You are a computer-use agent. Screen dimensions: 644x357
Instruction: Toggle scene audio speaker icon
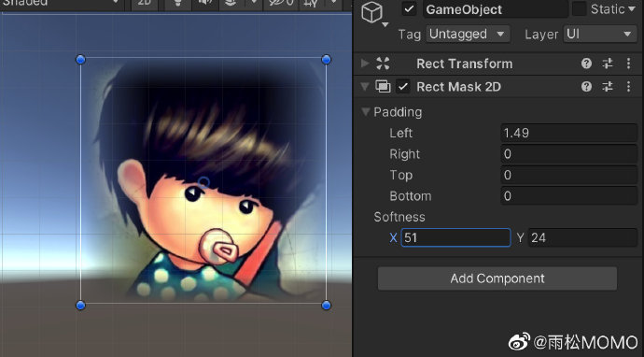(x=204, y=4)
